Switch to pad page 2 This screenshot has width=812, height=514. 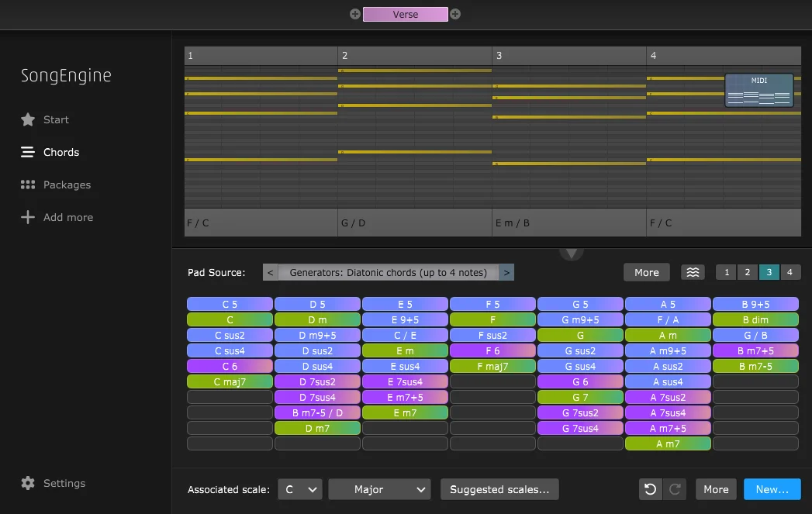[748, 272]
